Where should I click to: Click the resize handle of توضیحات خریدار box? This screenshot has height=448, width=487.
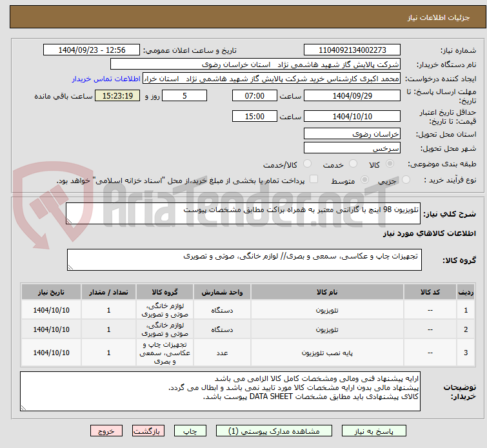pyautogui.click(x=23, y=408)
